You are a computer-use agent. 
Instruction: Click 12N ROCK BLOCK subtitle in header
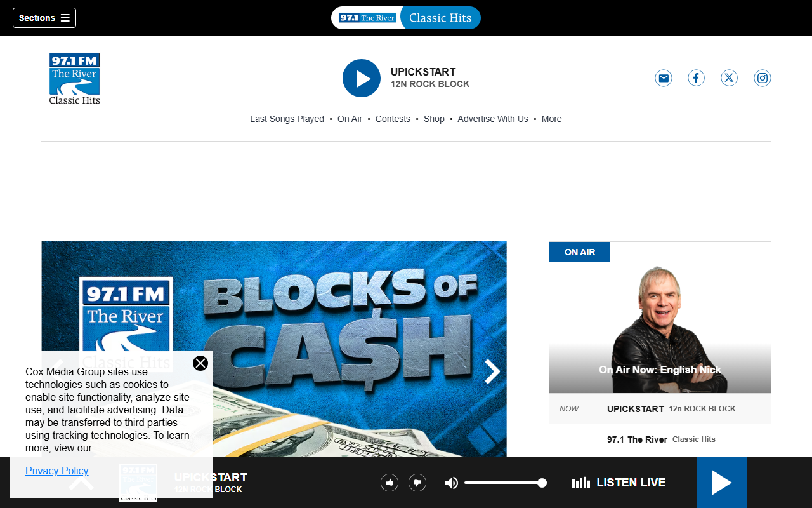click(x=430, y=84)
